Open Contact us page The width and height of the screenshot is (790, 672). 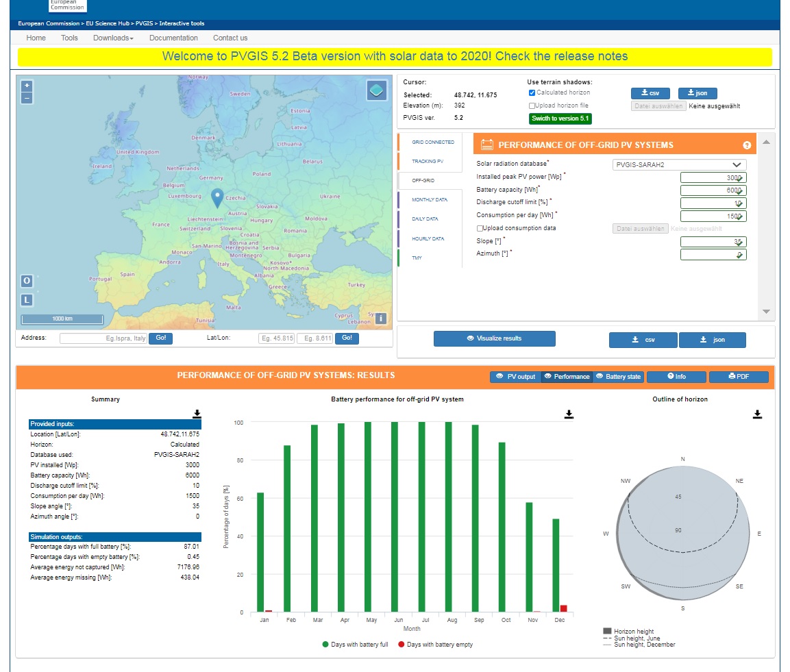click(230, 38)
